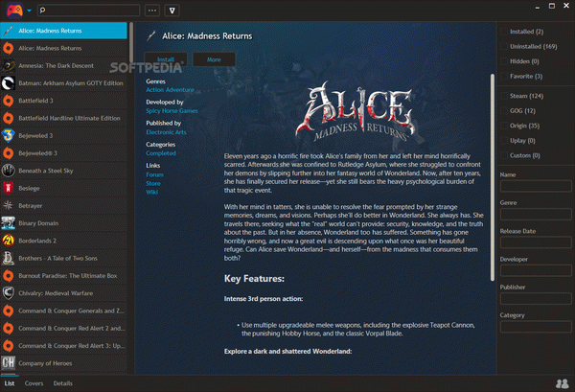This screenshot has width=575, height=392.
Task: Click the Command & Conquer Red Alert 3 icon
Action: tap(8, 345)
